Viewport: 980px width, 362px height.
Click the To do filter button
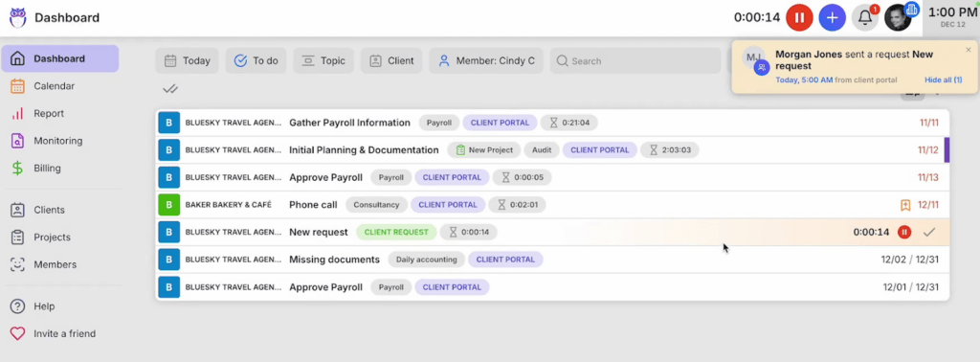click(x=256, y=60)
